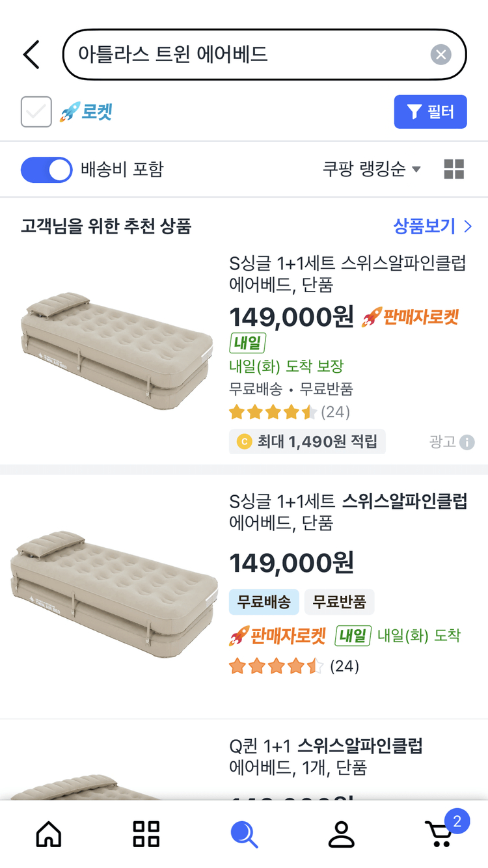Image resolution: width=488 pixels, height=868 pixels.
Task: Go back using the arrow icon
Action: tap(31, 54)
